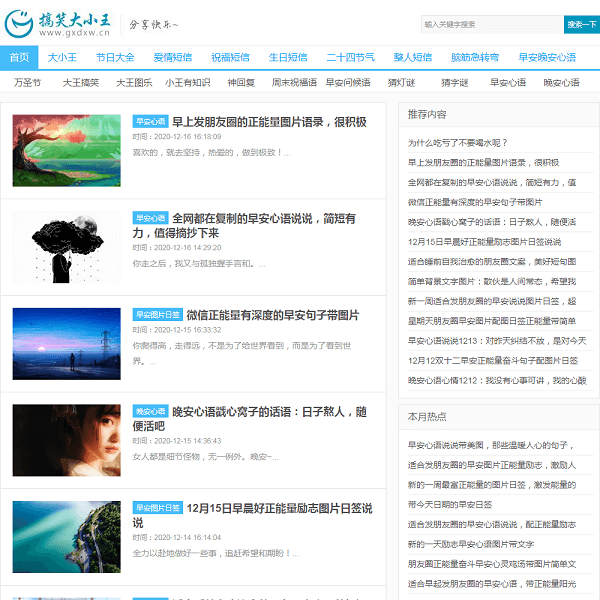600x600 pixels.
Task: Open recommended link 微信正能量有深度的早安句子带图片
Action: click(x=475, y=202)
